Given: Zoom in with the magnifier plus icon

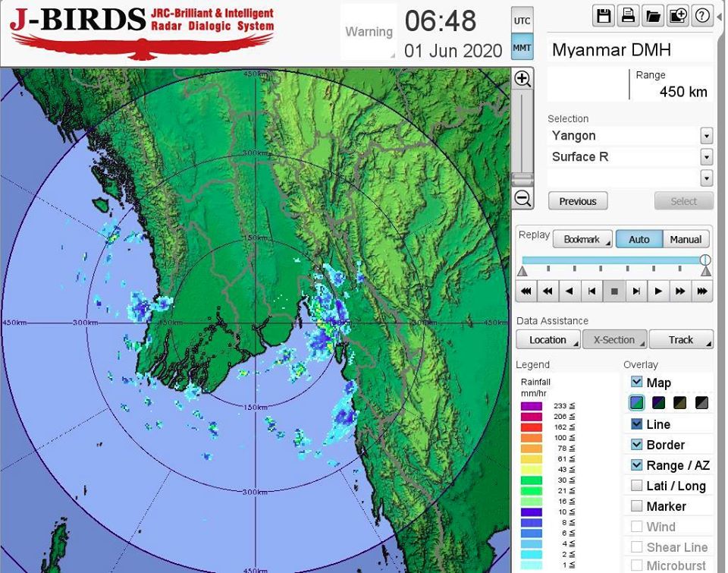Looking at the screenshot, I should coord(522,79).
